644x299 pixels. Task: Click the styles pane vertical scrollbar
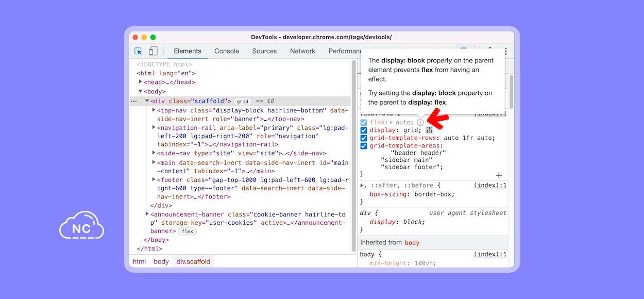[511, 93]
